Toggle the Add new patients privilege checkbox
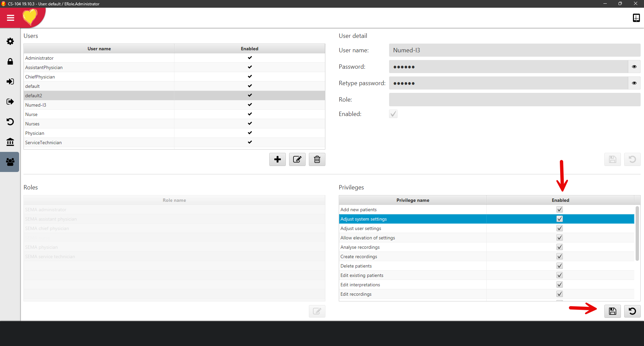Image resolution: width=644 pixels, height=346 pixels. coord(559,210)
